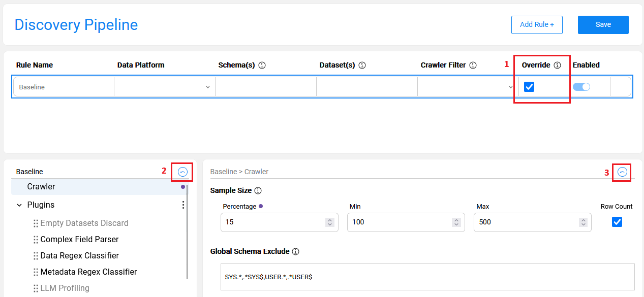Click the Add Rule + button

[537, 24]
